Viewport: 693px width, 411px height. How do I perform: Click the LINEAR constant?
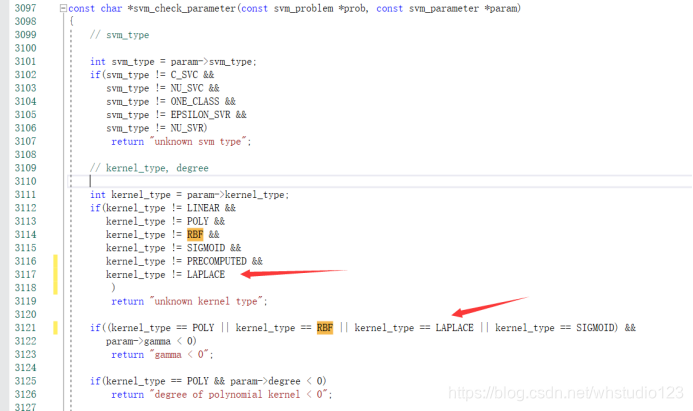click(203, 208)
